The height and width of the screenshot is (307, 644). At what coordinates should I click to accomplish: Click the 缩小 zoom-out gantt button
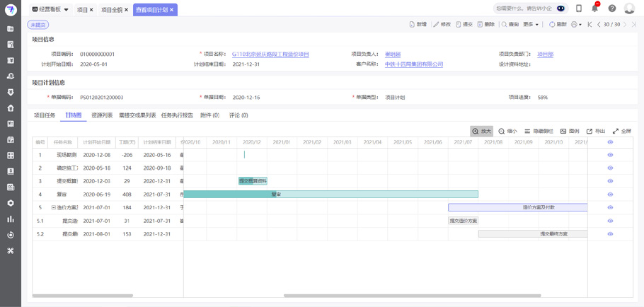(507, 131)
